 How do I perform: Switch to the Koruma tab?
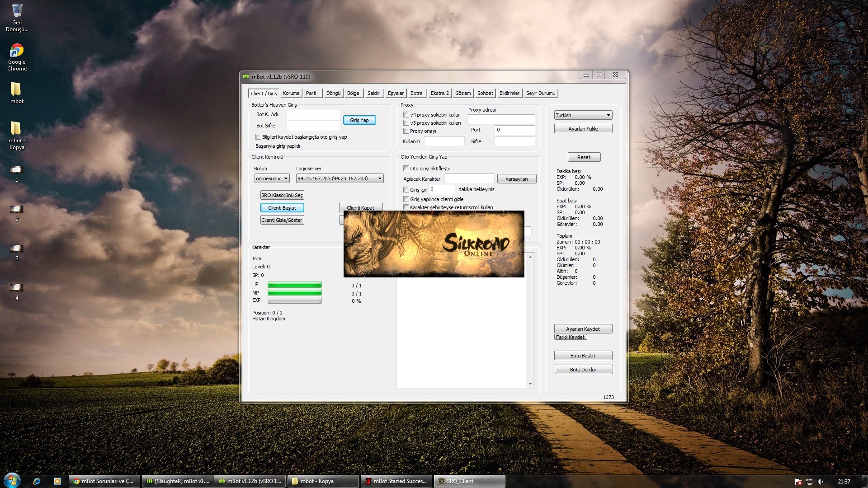click(x=291, y=94)
